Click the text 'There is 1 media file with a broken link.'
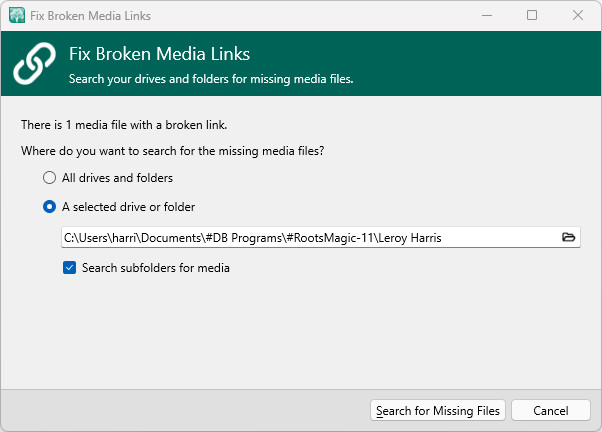The height and width of the screenshot is (432, 602). pyautogui.click(x=124, y=125)
